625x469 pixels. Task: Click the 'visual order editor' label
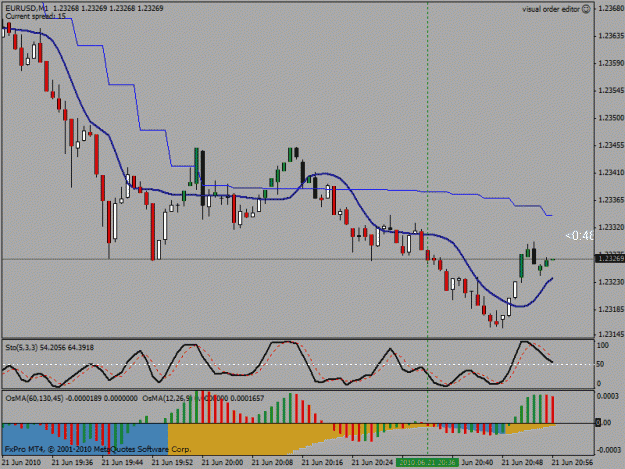tap(551, 9)
